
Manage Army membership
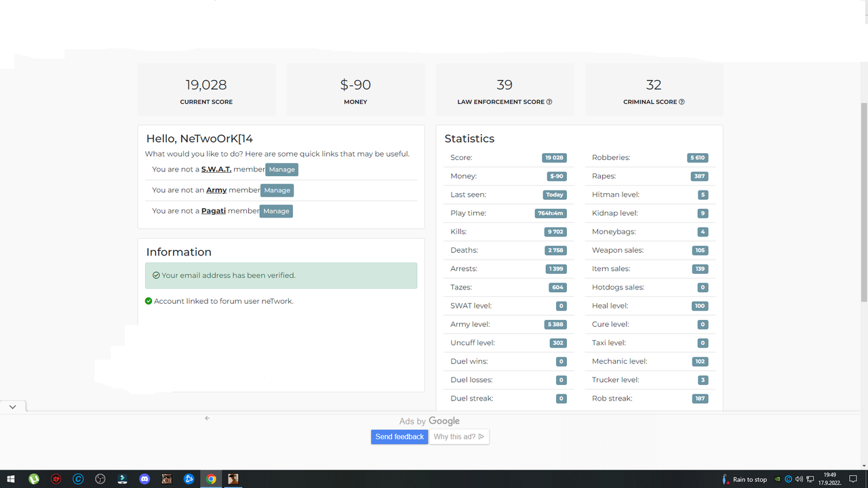(x=277, y=190)
